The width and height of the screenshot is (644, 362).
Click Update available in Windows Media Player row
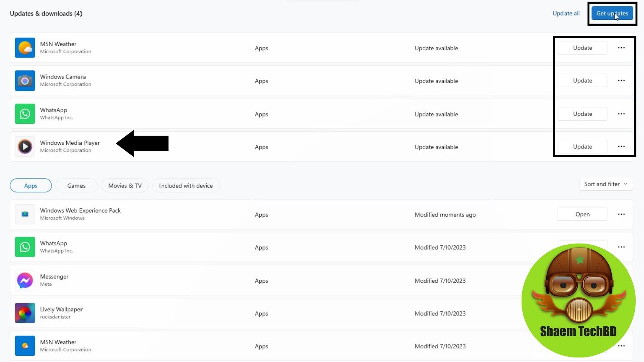[x=436, y=147]
